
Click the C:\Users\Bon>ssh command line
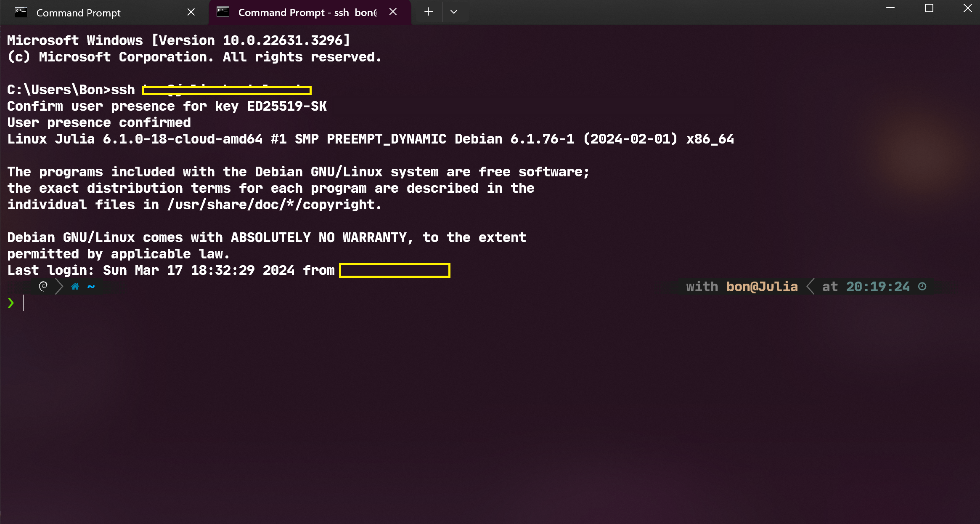[159, 90]
